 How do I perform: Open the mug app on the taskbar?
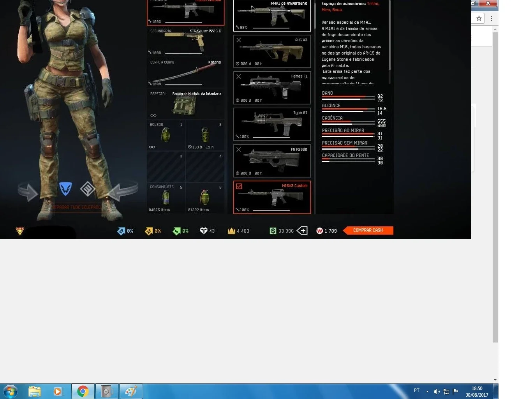(107, 391)
